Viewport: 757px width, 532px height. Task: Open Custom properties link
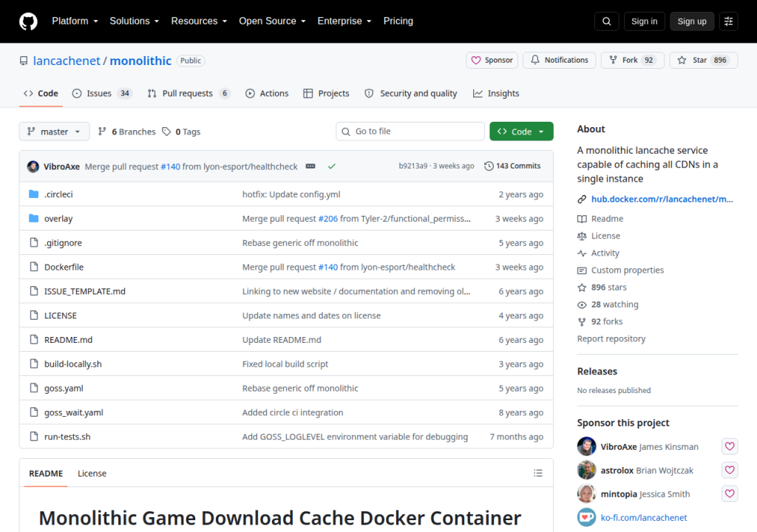[x=627, y=270]
